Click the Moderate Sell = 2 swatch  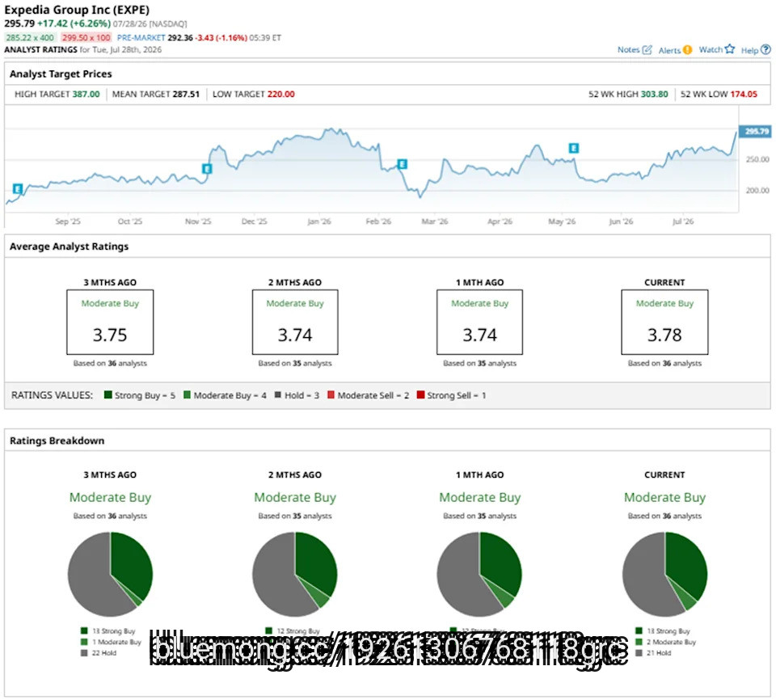coord(331,394)
